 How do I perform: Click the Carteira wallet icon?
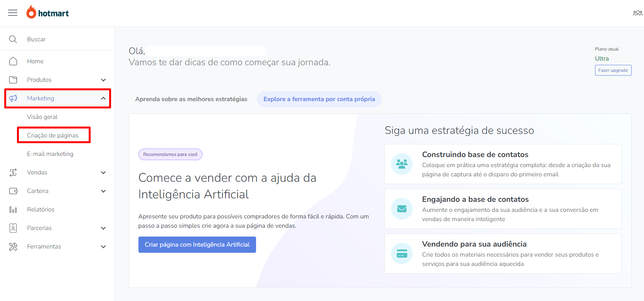point(13,191)
